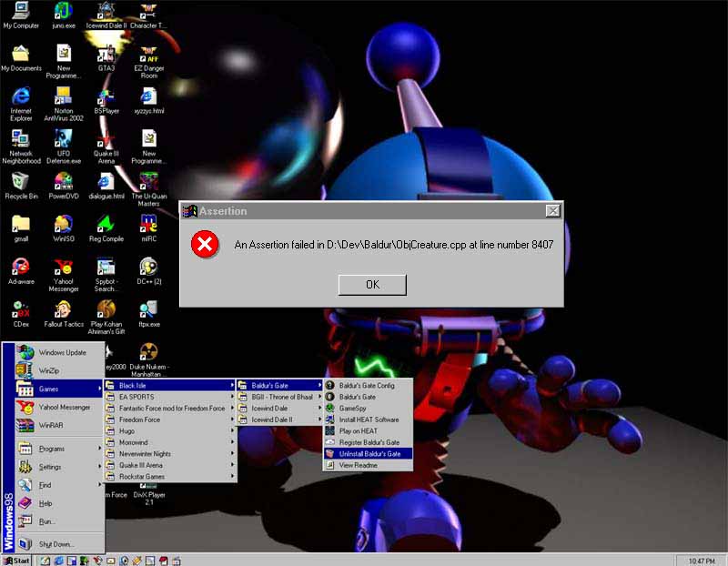Open the My Documents desktop folder
The width and height of the screenshot is (728, 566).
21,58
